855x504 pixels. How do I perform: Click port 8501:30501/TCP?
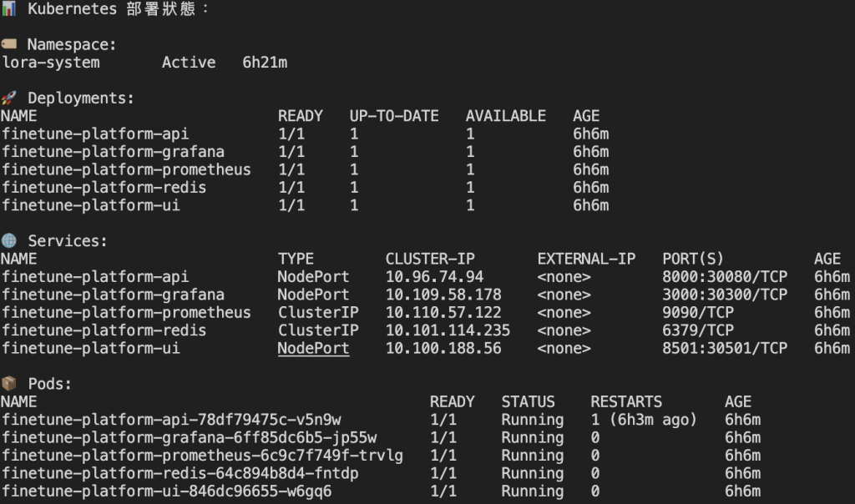(725, 348)
